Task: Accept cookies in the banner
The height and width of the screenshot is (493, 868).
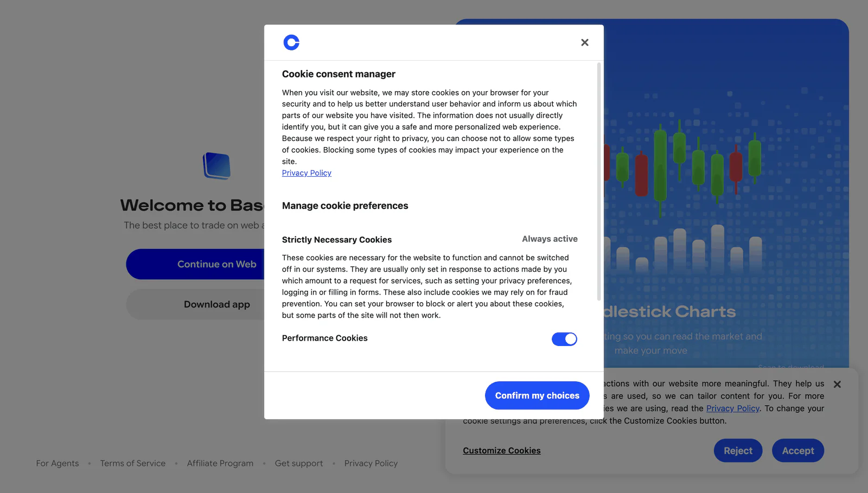Action: (x=798, y=451)
